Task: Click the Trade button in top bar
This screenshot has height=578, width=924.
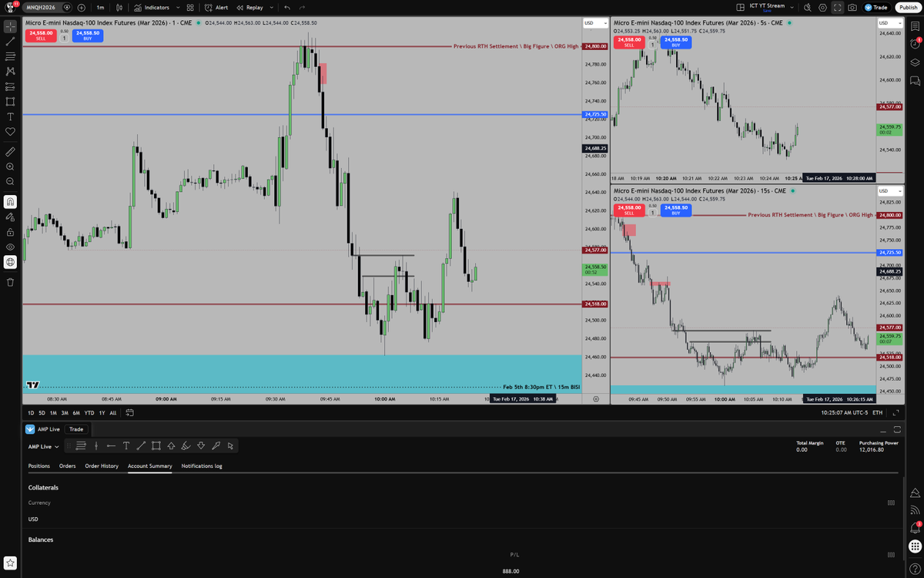Action: coord(877,7)
